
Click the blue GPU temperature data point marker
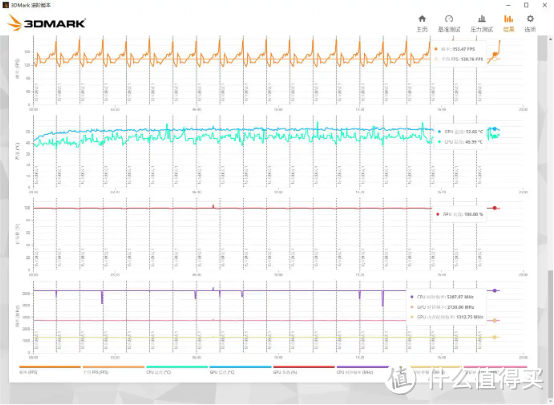click(x=495, y=129)
